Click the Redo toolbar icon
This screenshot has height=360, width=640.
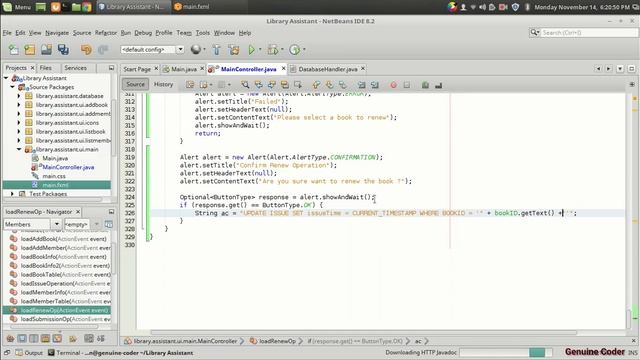103,50
